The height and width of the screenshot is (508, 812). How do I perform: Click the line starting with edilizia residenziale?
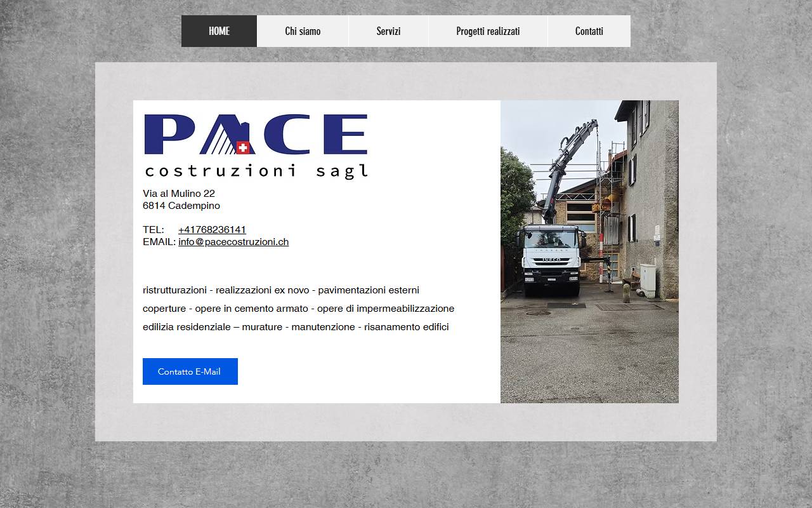point(296,327)
